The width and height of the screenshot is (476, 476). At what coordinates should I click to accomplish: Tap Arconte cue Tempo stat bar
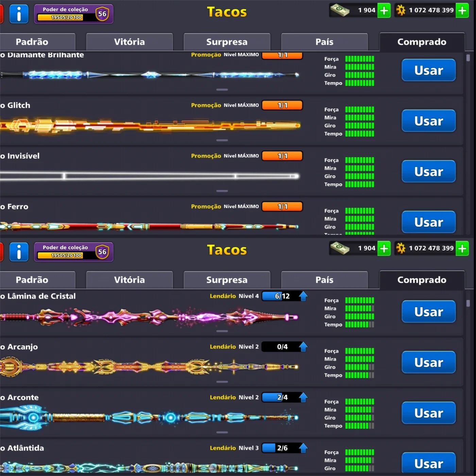pyautogui.click(x=360, y=426)
